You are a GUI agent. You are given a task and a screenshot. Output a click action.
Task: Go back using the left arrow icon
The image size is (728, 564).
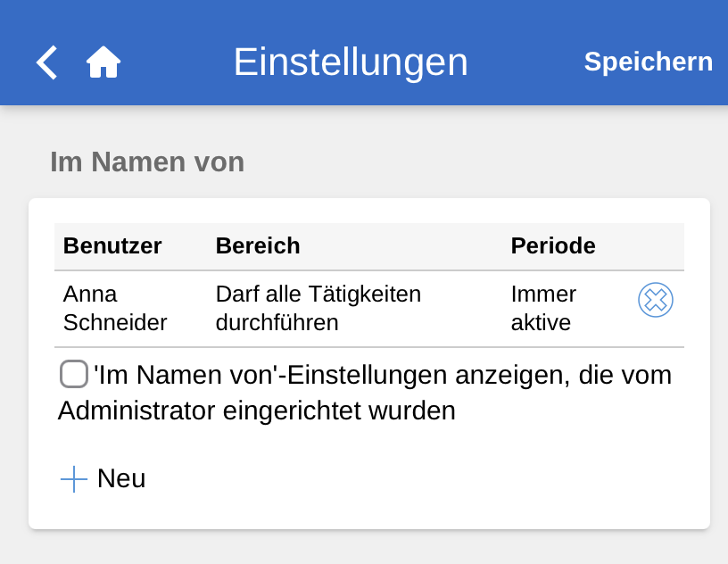point(46,62)
